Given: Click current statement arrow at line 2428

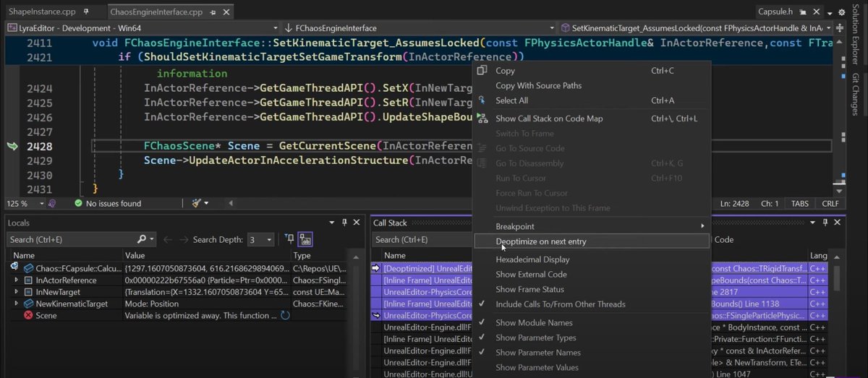Looking at the screenshot, I should [12, 146].
